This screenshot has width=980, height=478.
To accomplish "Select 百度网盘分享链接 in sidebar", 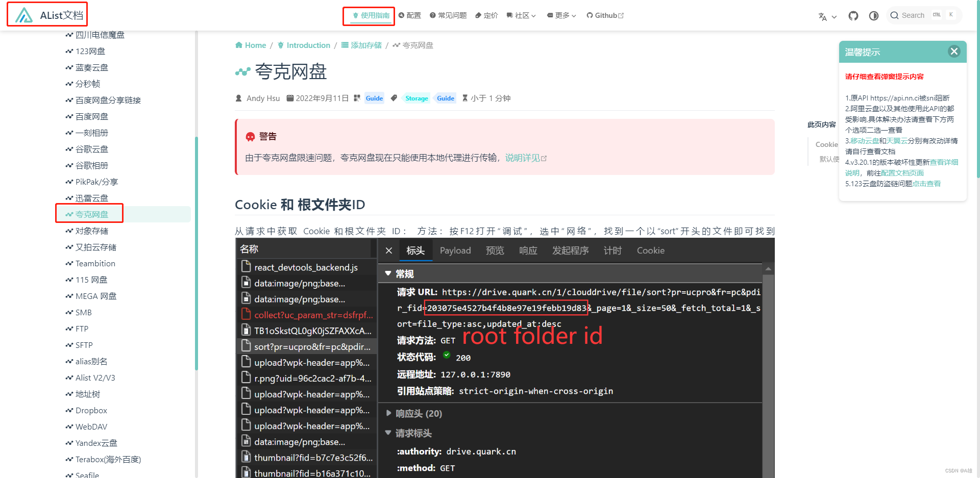I will pos(104,100).
